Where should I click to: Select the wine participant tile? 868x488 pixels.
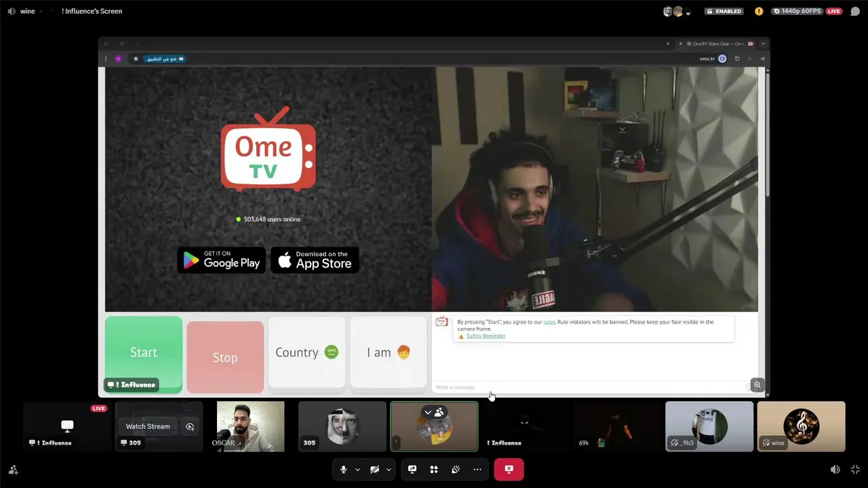[x=801, y=426]
